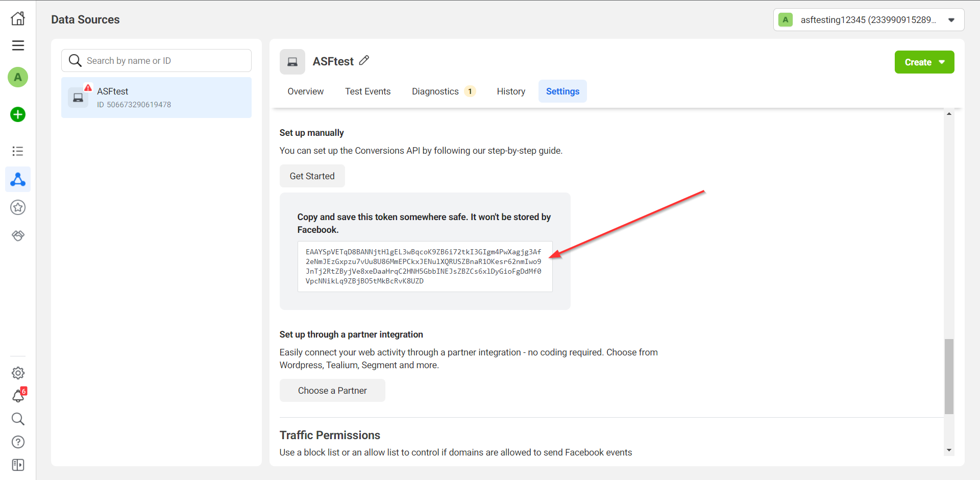Click the scrollbar up arrow
The image size is (980, 480).
tap(949, 114)
